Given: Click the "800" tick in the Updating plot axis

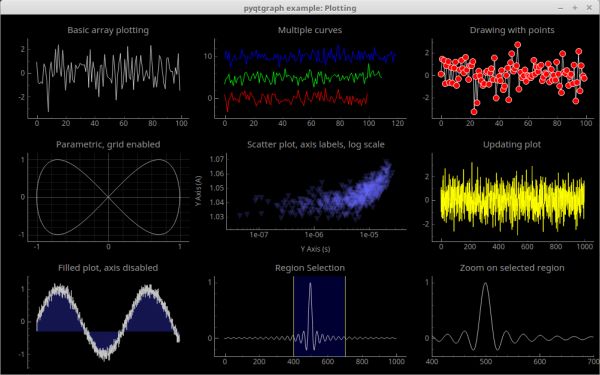Looking at the screenshot, I should click(x=556, y=247).
